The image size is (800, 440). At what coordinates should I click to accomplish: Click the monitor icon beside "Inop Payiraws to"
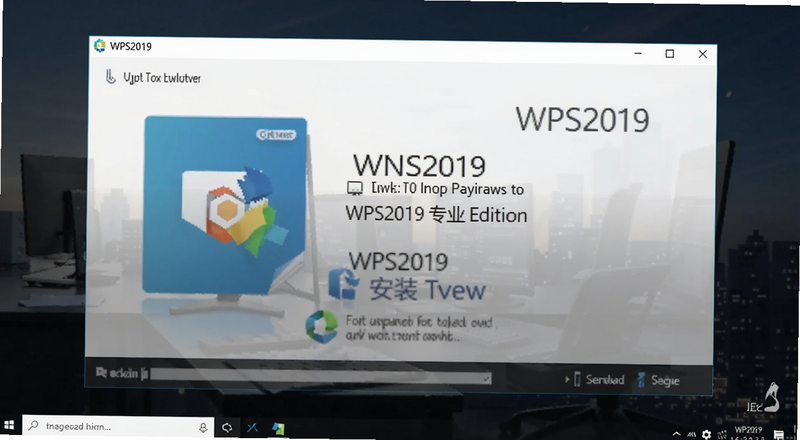tap(355, 188)
